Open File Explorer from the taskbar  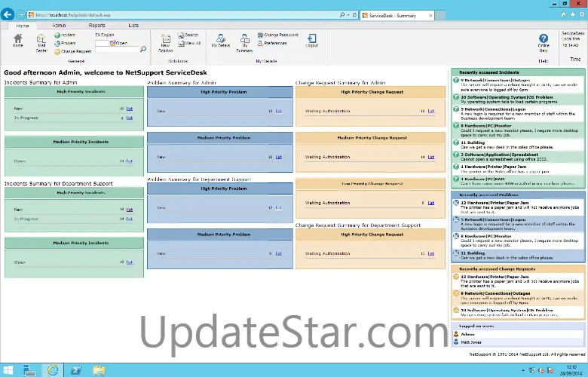100,370
